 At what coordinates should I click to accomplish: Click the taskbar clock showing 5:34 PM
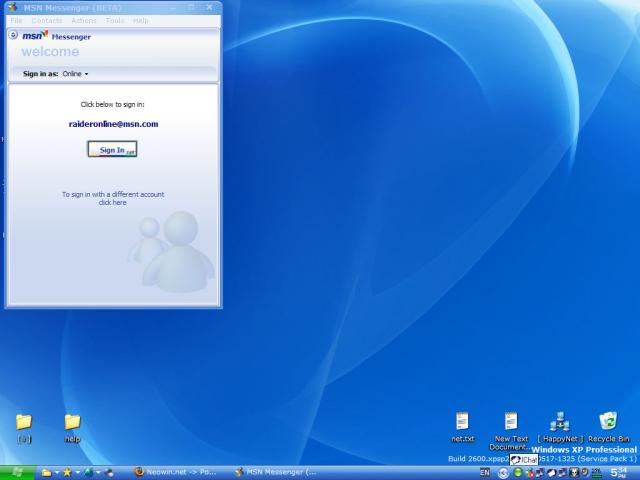[618, 473]
